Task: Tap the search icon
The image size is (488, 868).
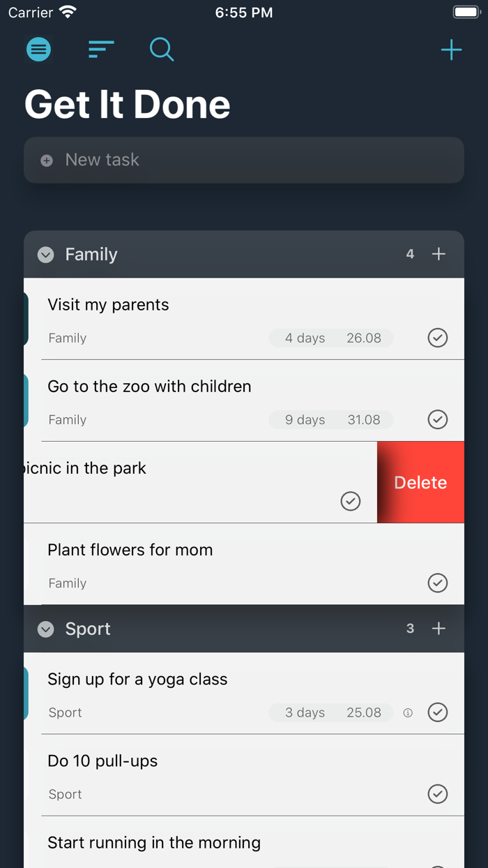Action: click(x=162, y=50)
